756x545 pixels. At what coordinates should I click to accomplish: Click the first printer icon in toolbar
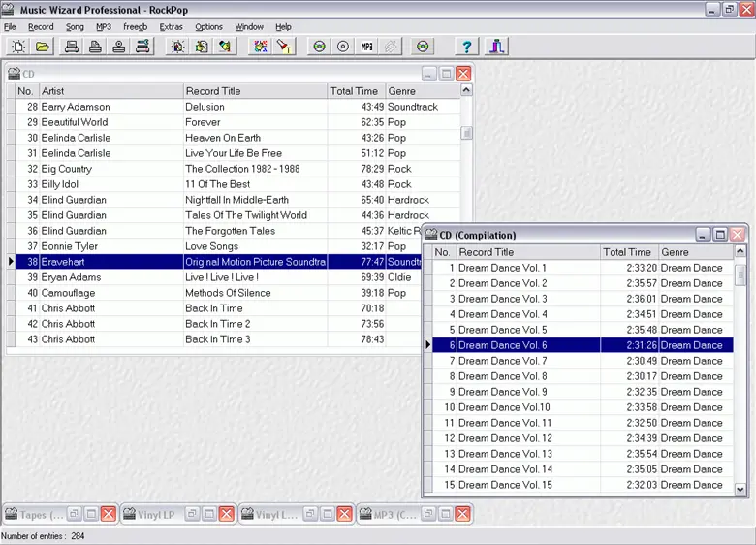[72, 47]
